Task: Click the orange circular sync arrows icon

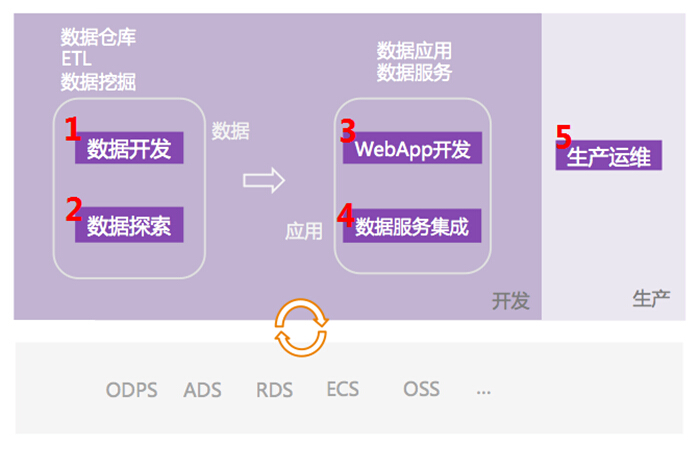Action: (300, 330)
